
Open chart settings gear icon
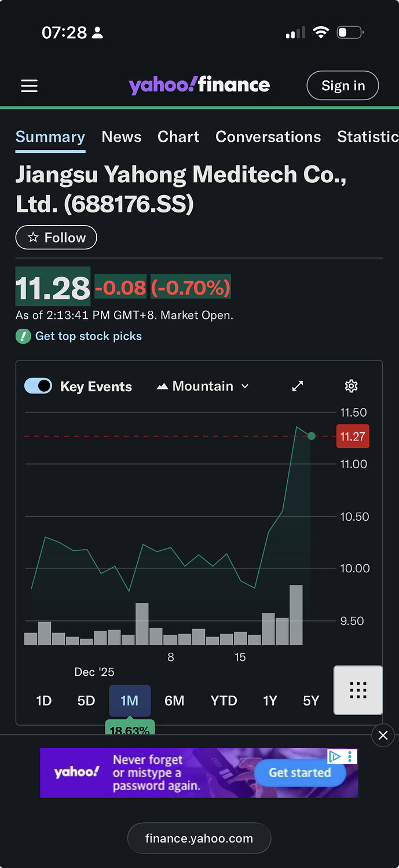pos(351,386)
